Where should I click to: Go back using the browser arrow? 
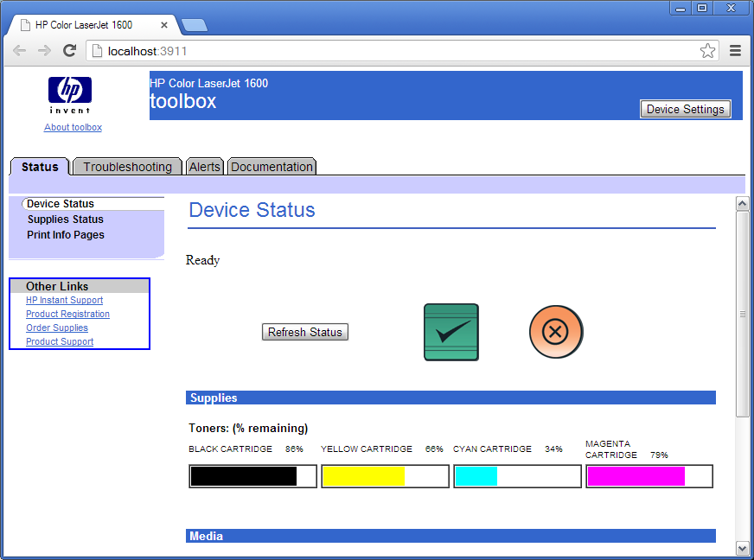click(19, 51)
